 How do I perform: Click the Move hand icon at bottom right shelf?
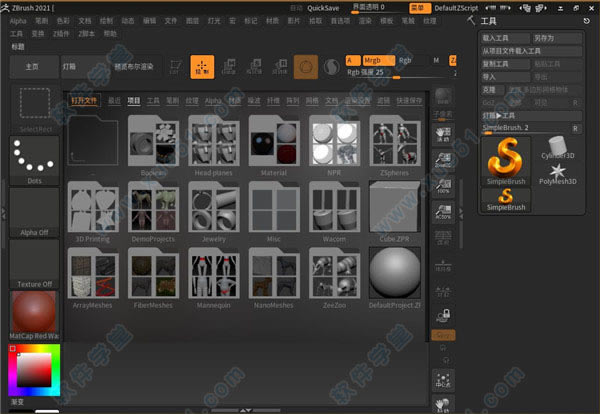[x=443, y=405]
